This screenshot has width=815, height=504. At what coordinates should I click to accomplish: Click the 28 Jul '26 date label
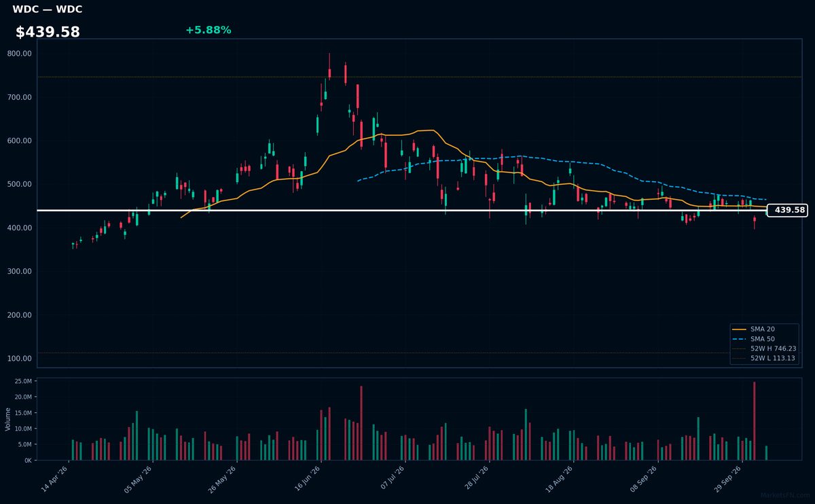477,479
